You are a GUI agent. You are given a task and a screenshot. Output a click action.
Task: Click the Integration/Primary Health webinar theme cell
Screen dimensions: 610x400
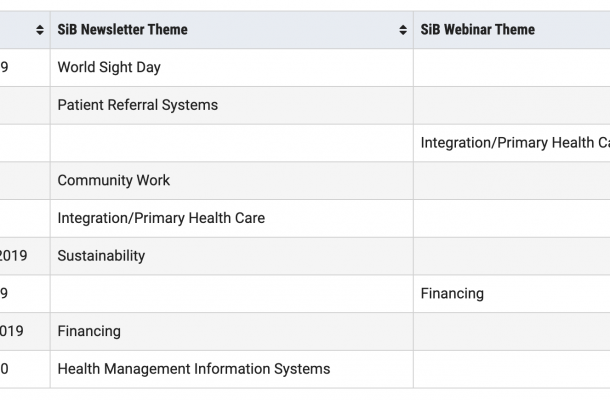point(512,143)
